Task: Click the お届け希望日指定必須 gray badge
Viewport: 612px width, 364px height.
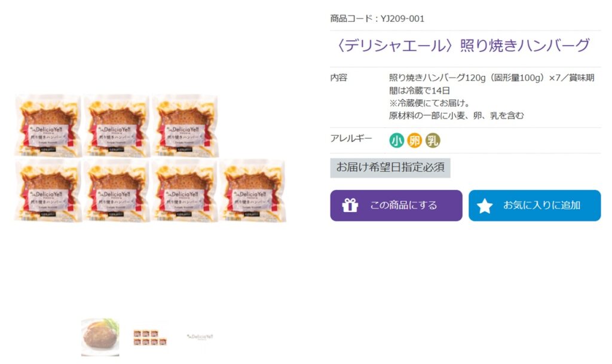Action: click(x=390, y=168)
